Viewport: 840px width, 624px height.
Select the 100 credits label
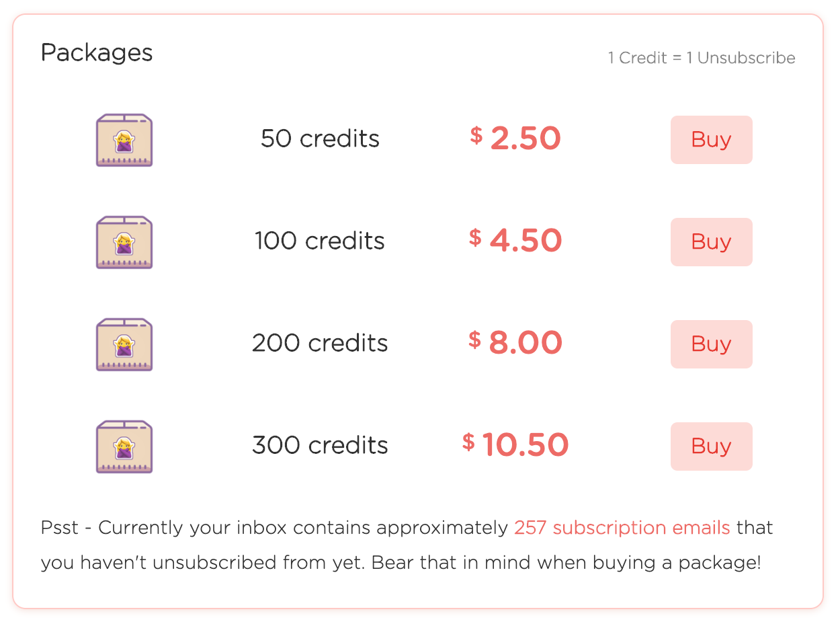point(320,241)
